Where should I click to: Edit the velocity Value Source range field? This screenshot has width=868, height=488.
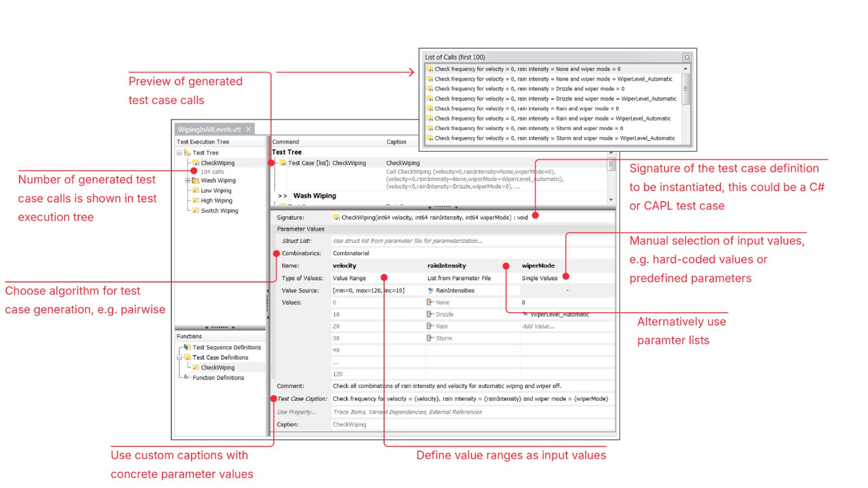(378, 291)
